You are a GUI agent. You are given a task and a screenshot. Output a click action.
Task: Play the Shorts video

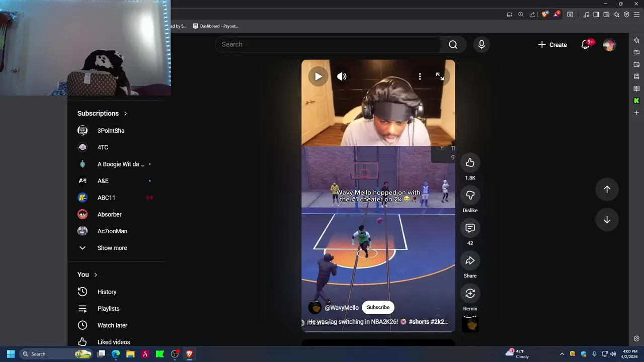pos(318,76)
